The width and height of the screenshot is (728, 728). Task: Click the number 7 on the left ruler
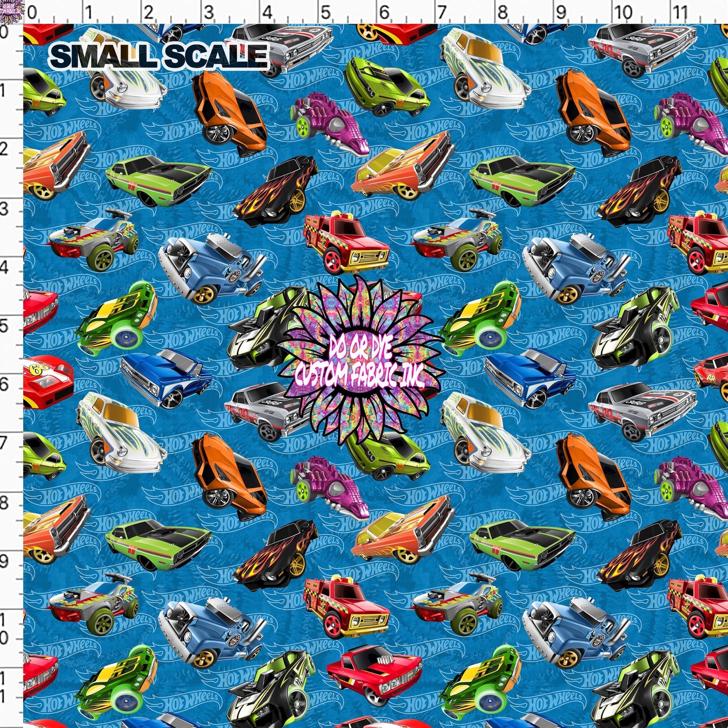point(5,443)
